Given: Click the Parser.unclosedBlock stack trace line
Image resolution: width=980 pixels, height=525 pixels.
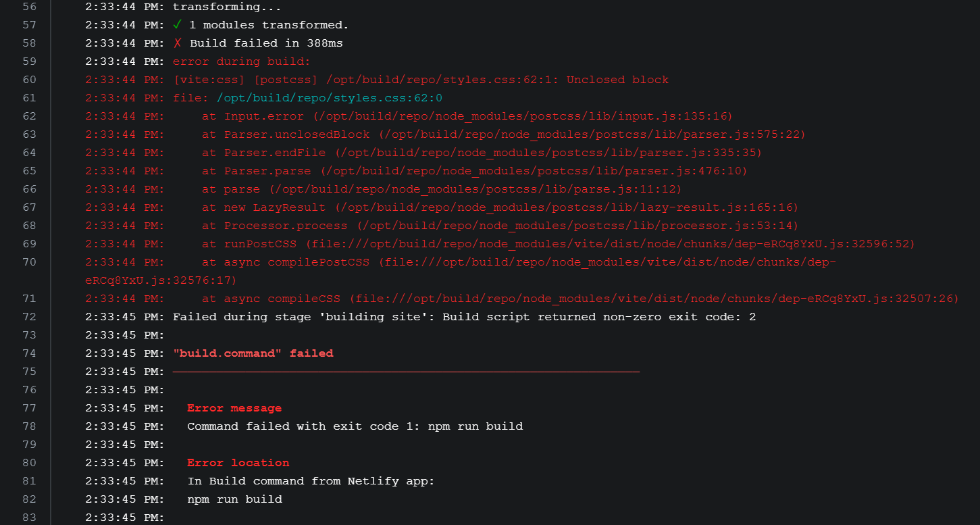Looking at the screenshot, I should [x=503, y=134].
